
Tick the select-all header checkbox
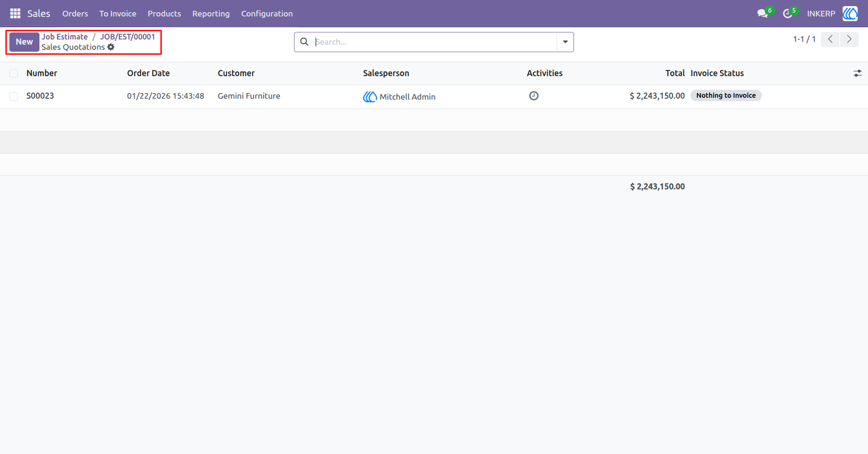point(14,73)
